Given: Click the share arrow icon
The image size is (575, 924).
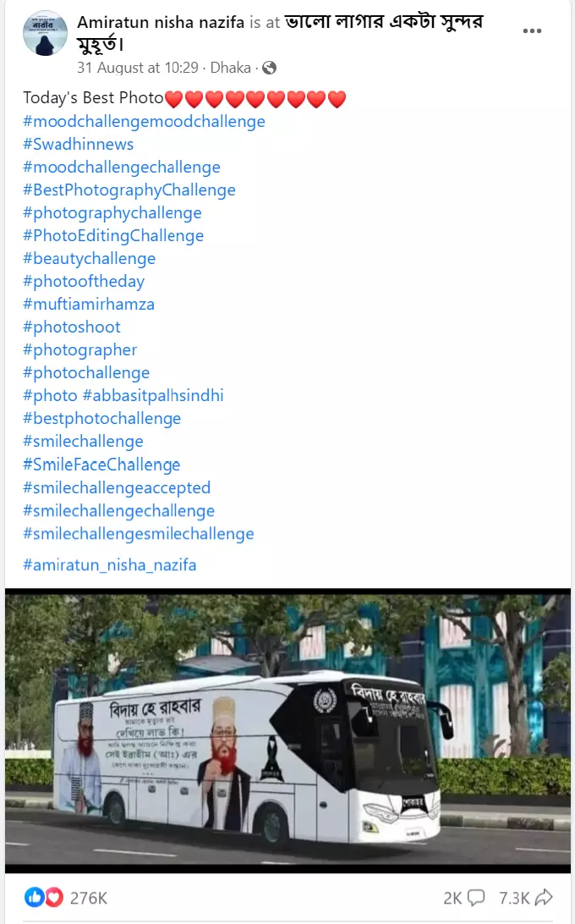Looking at the screenshot, I should (544, 898).
